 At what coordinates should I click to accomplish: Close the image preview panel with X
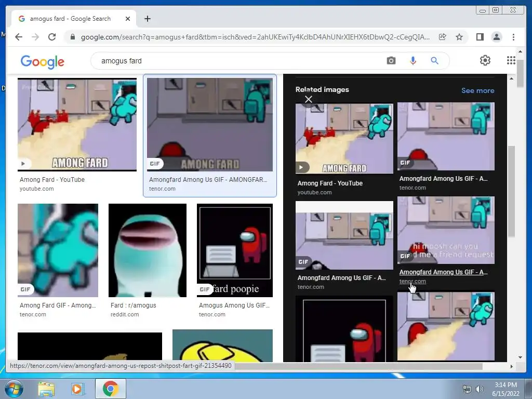coord(309,99)
